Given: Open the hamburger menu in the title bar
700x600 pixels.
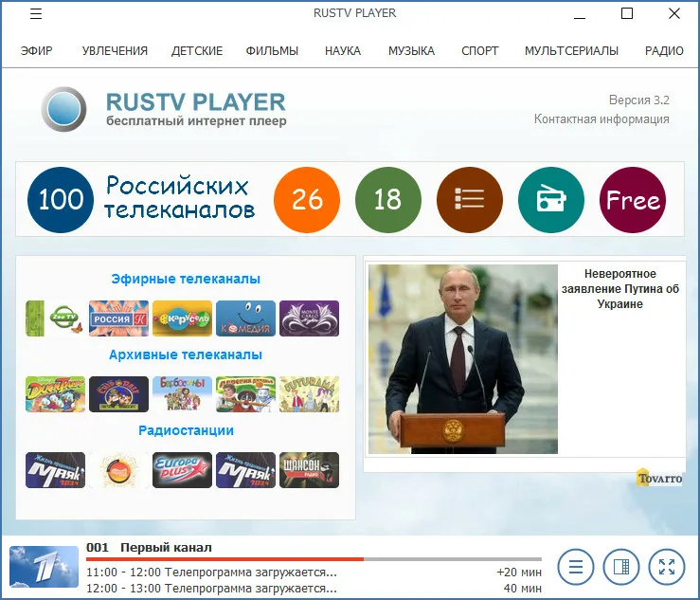Looking at the screenshot, I should pyautogui.click(x=36, y=14).
